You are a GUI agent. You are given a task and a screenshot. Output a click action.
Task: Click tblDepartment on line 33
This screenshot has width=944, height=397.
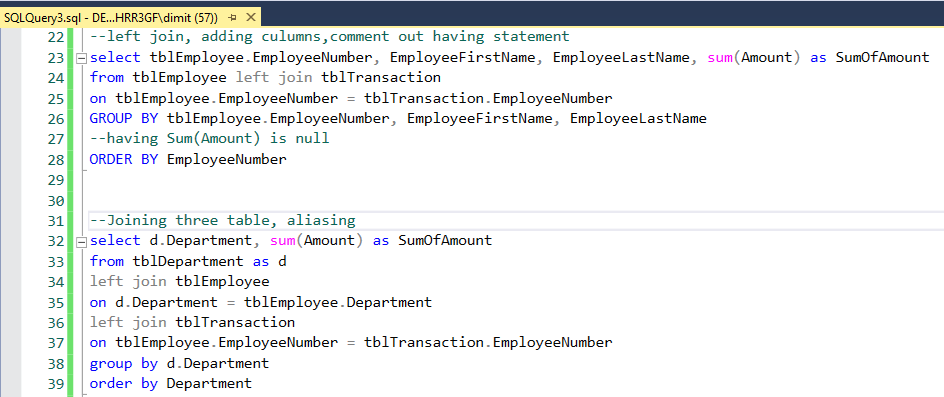pos(184,261)
